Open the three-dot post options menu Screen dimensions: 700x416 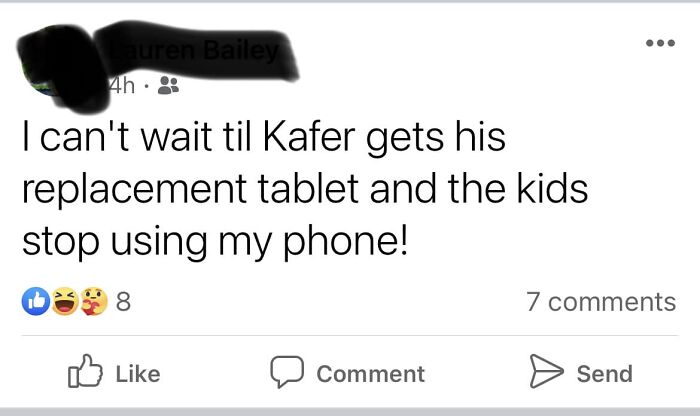(661, 43)
